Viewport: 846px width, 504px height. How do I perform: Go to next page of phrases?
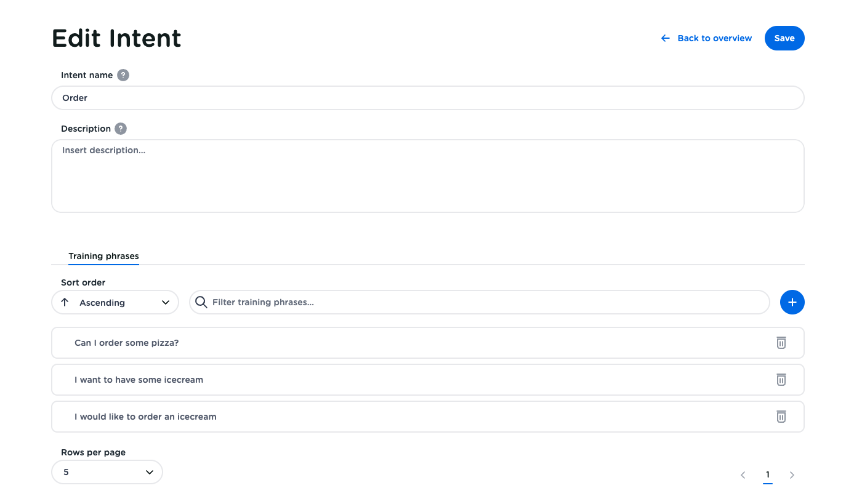click(x=792, y=474)
